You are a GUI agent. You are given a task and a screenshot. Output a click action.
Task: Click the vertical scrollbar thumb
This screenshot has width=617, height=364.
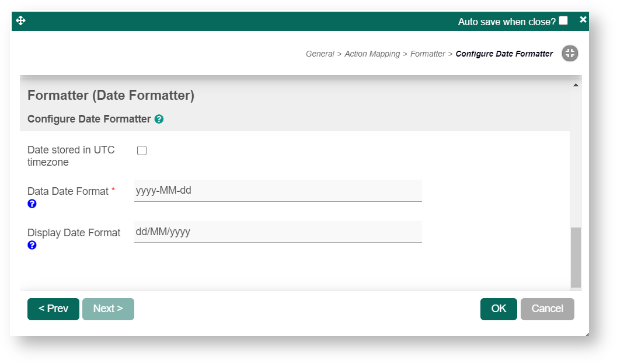point(576,257)
